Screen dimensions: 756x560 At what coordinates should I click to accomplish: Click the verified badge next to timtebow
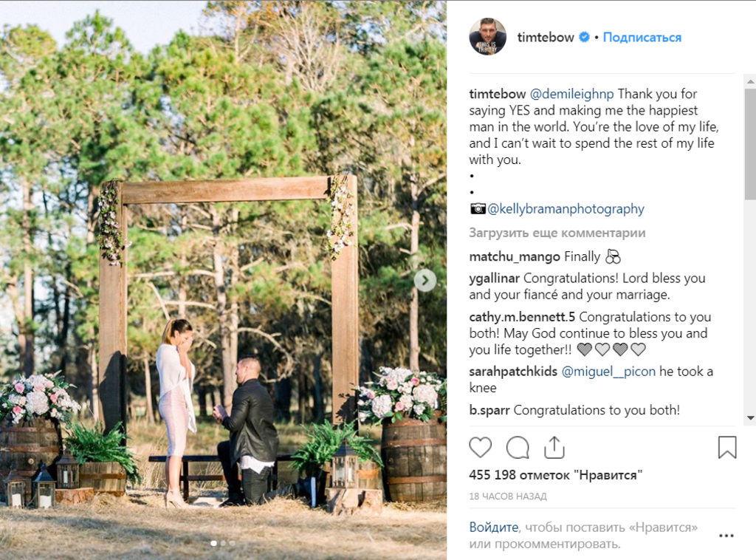tap(584, 37)
